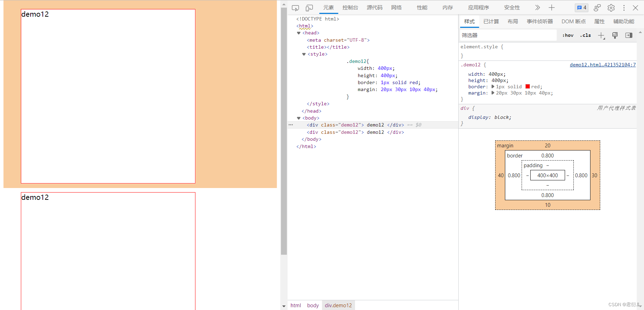644x310 pixels.
Task: Select the title DOM node
Action: tap(328, 47)
